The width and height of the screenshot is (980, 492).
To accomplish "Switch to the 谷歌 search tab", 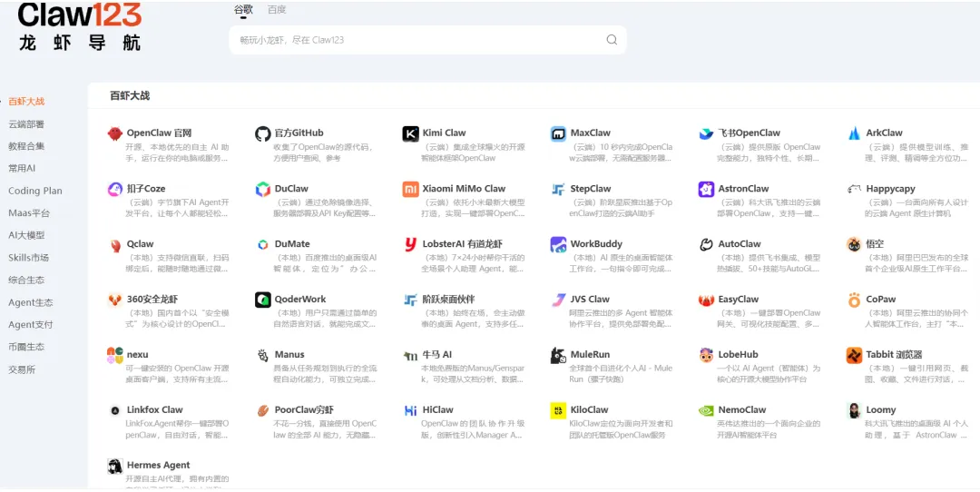I will coord(244,9).
